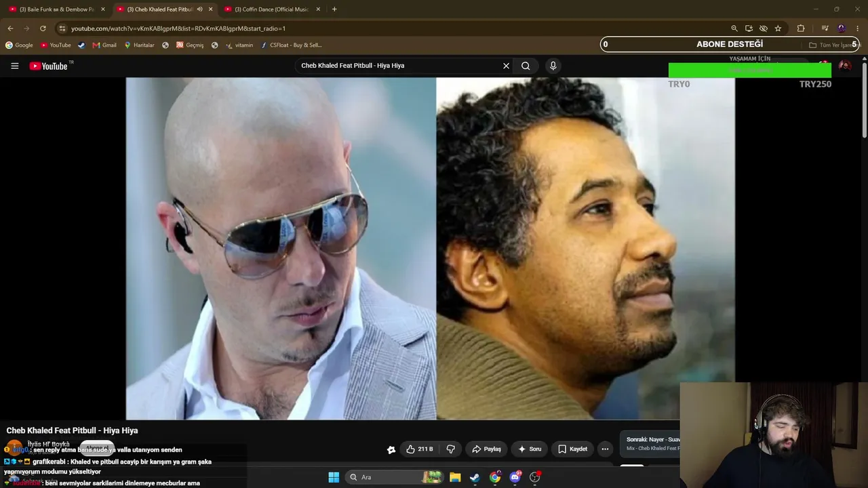Open Chrome from the taskbar
Image resolution: width=868 pixels, height=488 pixels.
495,477
